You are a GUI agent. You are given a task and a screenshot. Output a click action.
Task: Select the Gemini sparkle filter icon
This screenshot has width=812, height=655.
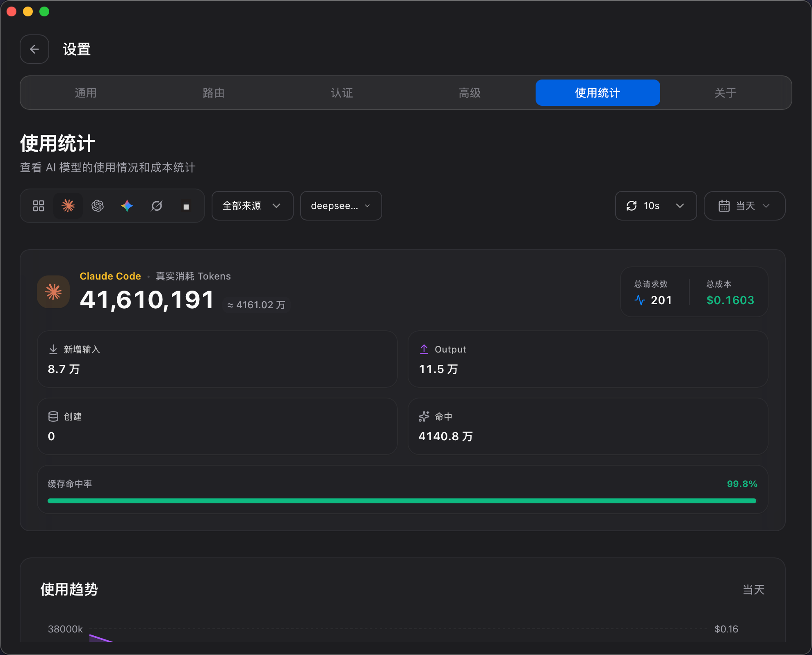(127, 206)
